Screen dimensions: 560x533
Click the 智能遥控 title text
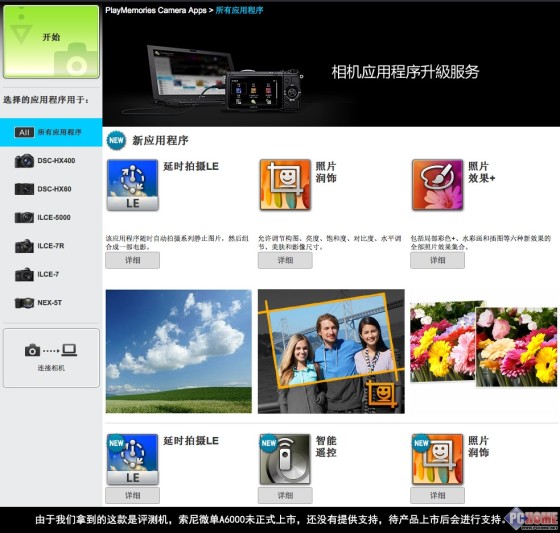click(326, 447)
